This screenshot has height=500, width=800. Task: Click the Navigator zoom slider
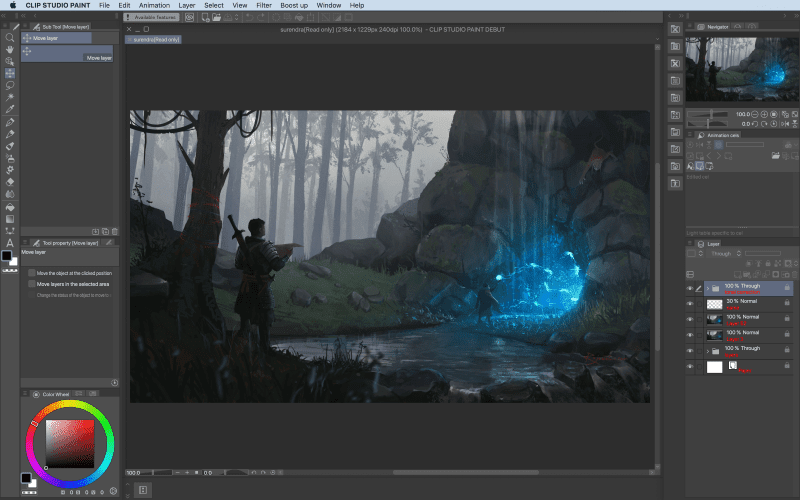[x=707, y=114]
